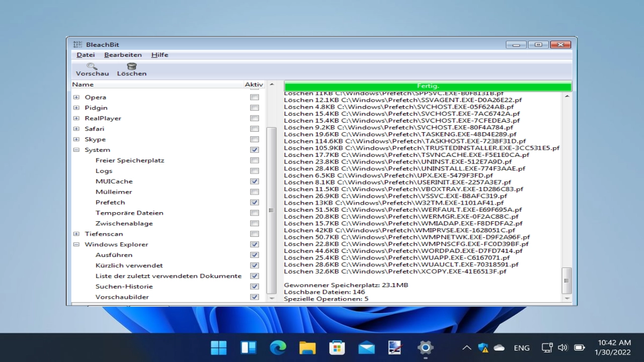Click OneDrive cloud tray icon
644x362 pixels.
[499, 347]
